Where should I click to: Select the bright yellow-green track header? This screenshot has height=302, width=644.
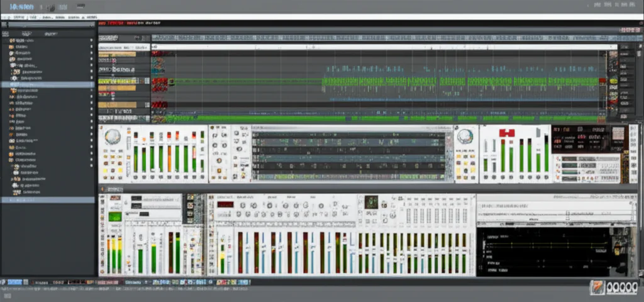(118, 81)
